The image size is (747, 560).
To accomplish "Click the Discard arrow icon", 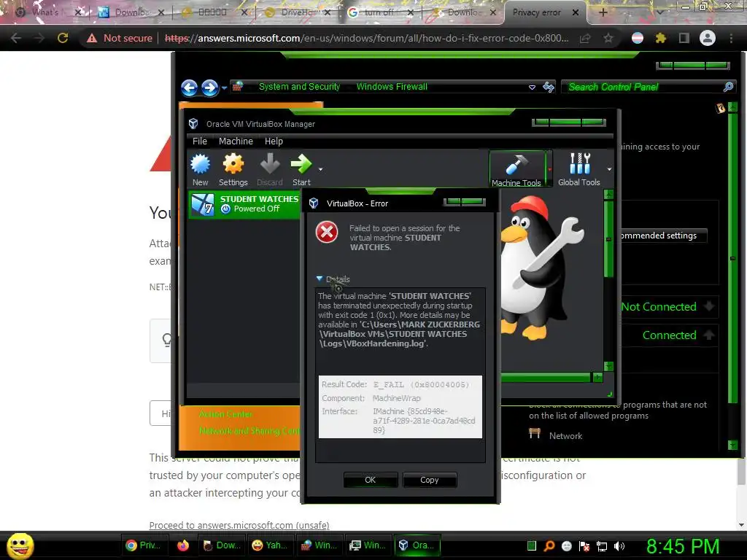I will click(x=270, y=165).
